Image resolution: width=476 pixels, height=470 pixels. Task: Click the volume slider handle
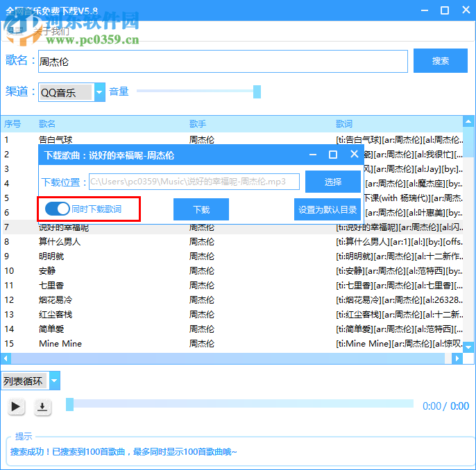pos(257,92)
